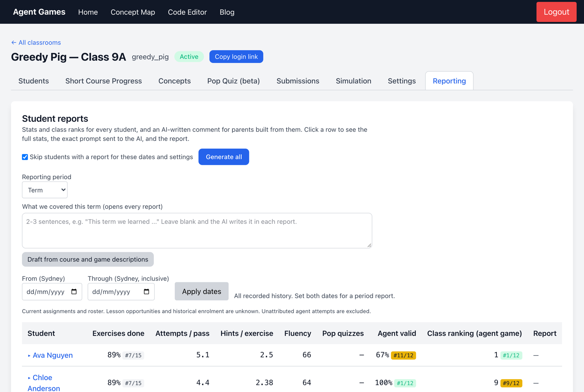Switch to the Concepts tab

point(174,81)
